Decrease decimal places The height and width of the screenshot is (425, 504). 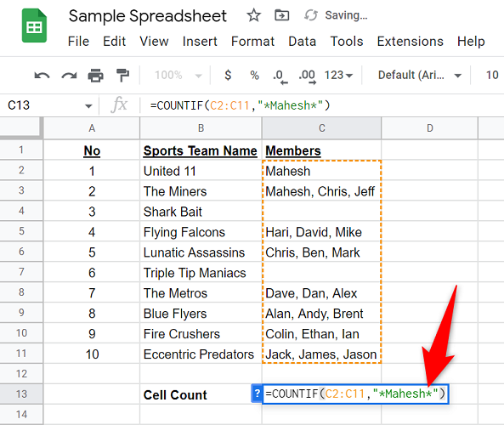tap(280, 76)
